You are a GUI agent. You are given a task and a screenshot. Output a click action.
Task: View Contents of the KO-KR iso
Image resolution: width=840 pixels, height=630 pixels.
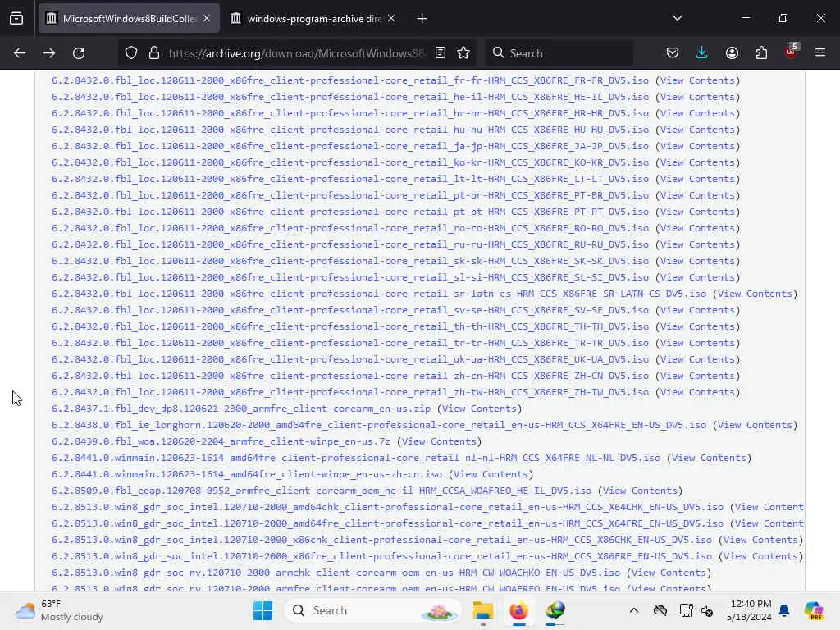click(697, 162)
